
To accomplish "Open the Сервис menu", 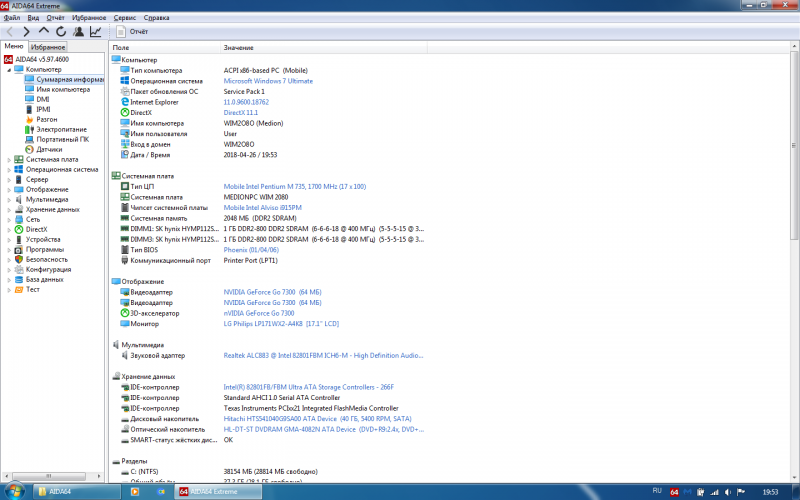I will point(125,17).
